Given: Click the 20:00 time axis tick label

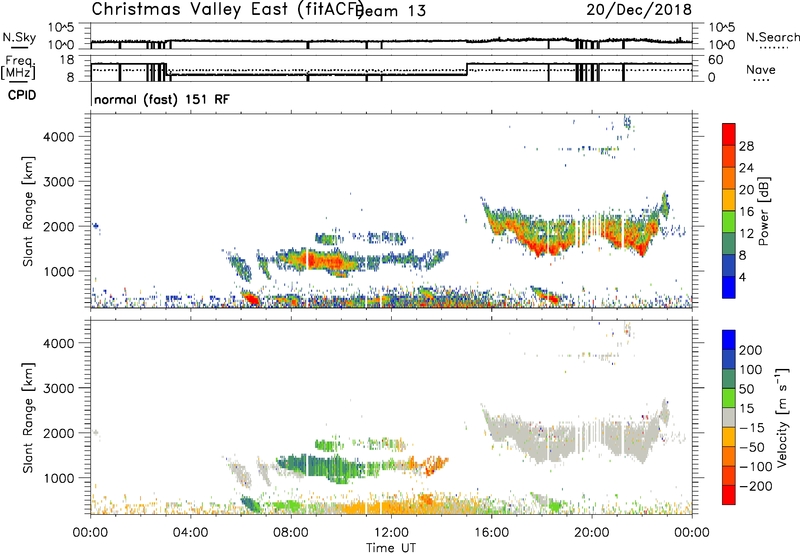Looking at the screenshot, I should pyautogui.click(x=592, y=533).
